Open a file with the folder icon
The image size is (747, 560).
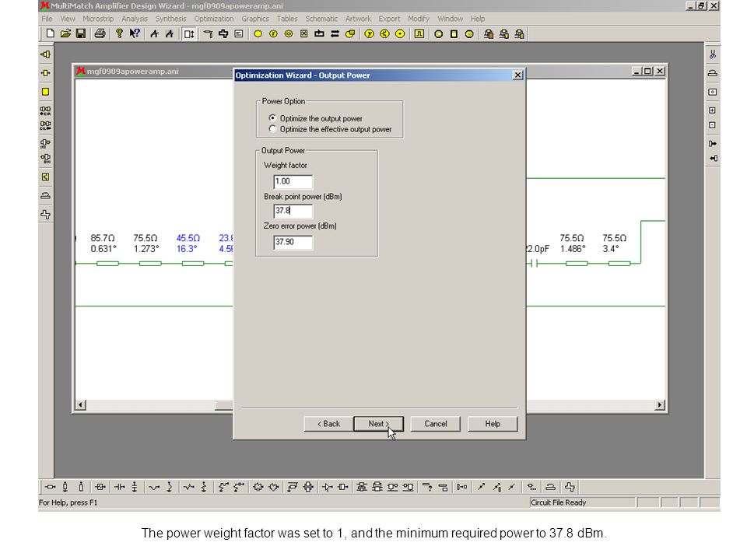tap(65, 33)
